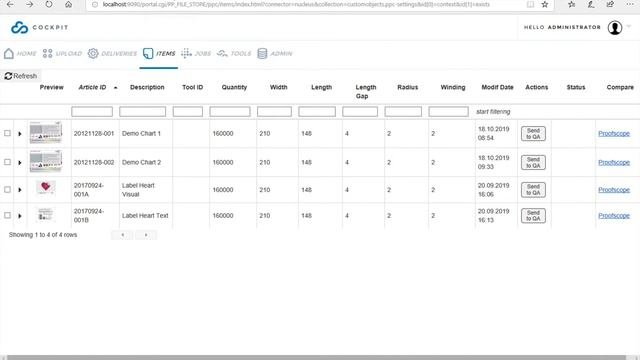Open the Demo Chart 1 preview thumbnail
The width and height of the screenshot is (640, 360).
(x=46, y=133)
